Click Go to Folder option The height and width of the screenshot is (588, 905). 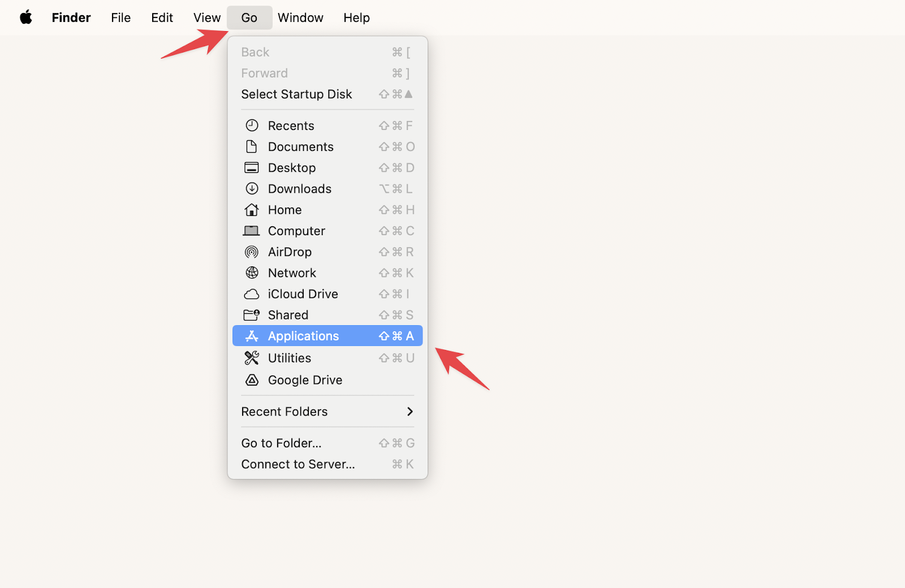[281, 443]
